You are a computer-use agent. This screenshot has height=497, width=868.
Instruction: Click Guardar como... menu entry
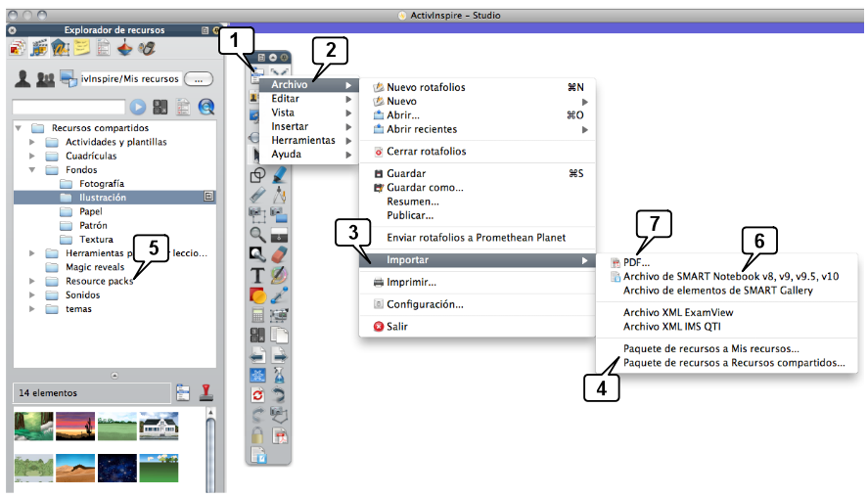(425, 187)
